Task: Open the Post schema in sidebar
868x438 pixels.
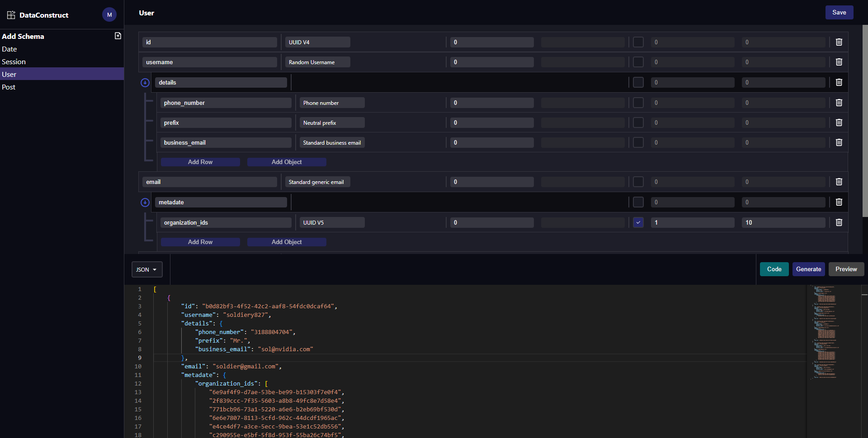Action: (9, 87)
